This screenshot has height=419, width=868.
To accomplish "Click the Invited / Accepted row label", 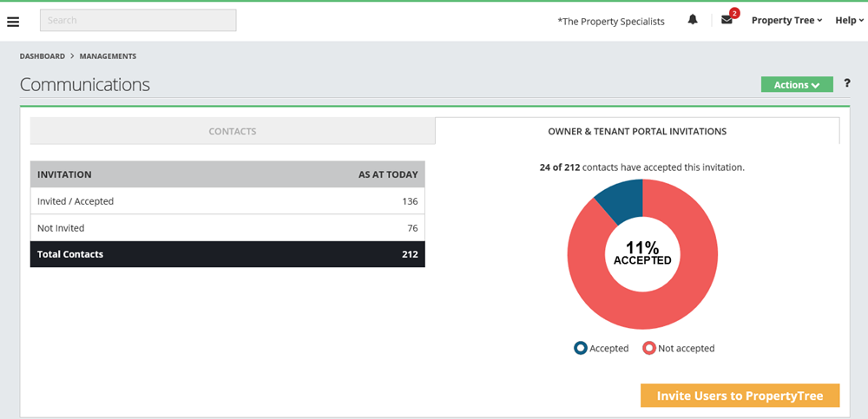I will click(x=76, y=201).
